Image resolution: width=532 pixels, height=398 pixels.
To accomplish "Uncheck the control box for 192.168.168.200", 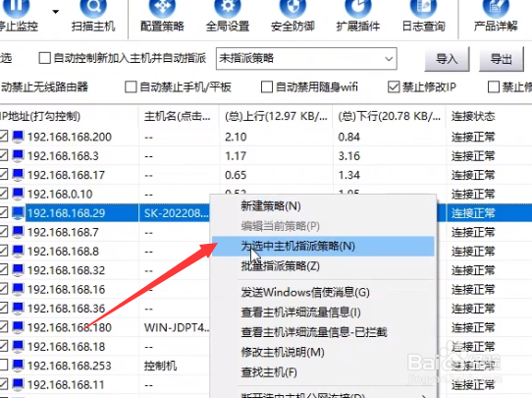I will pos(3,137).
